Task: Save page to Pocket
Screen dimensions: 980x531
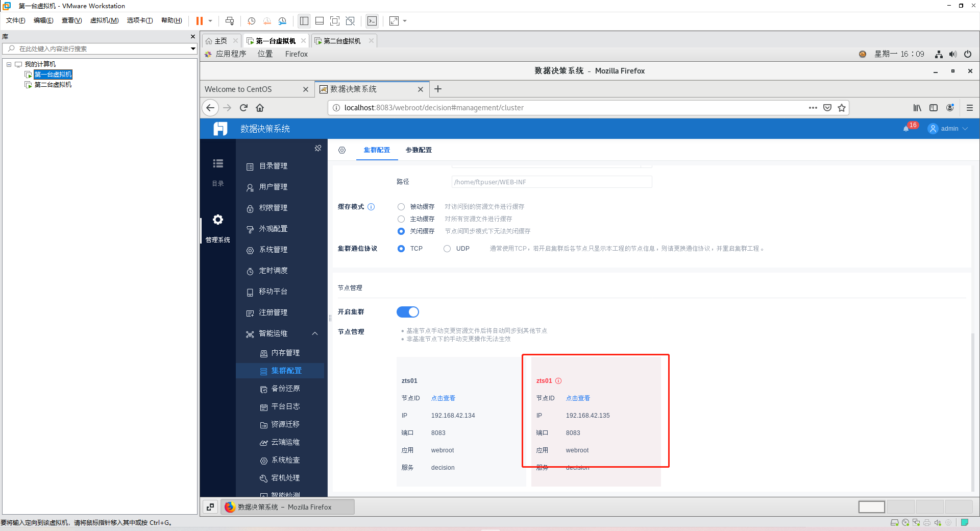Action: coord(827,108)
